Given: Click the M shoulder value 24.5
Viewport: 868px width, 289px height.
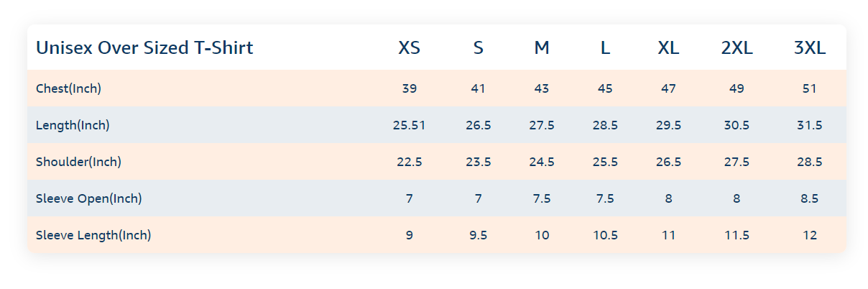Looking at the screenshot, I should tap(542, 162).
